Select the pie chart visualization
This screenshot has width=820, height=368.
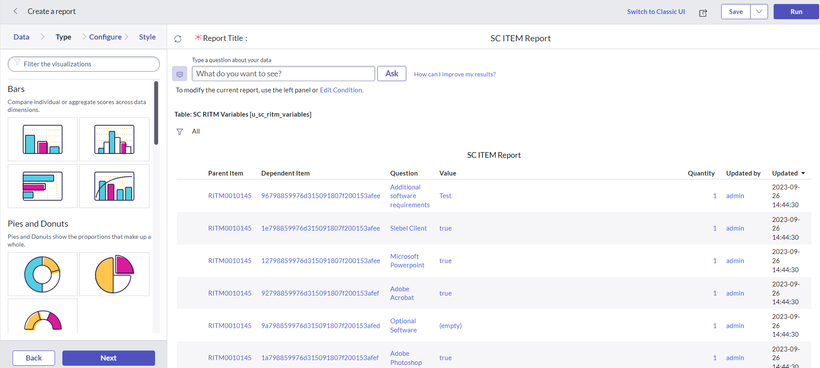[114, 274]
